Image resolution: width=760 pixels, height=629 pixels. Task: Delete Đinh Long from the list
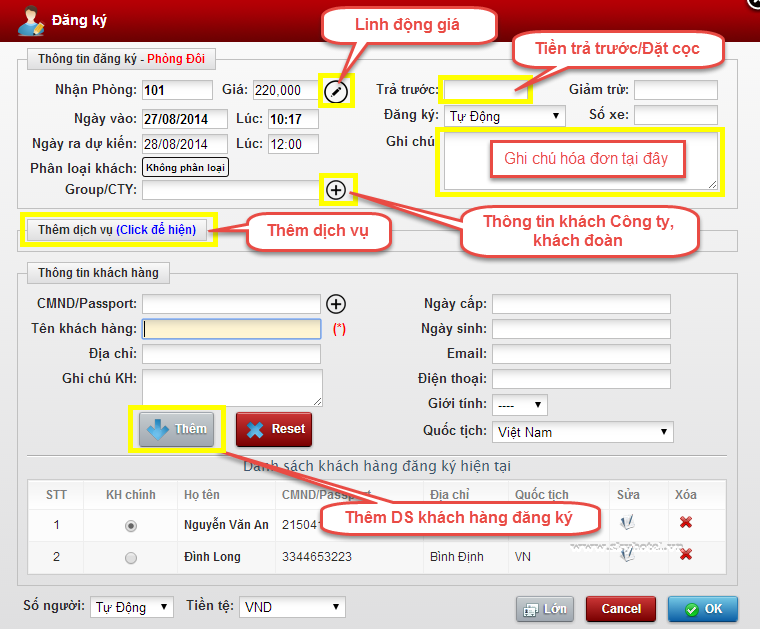[x=686, y=555]
